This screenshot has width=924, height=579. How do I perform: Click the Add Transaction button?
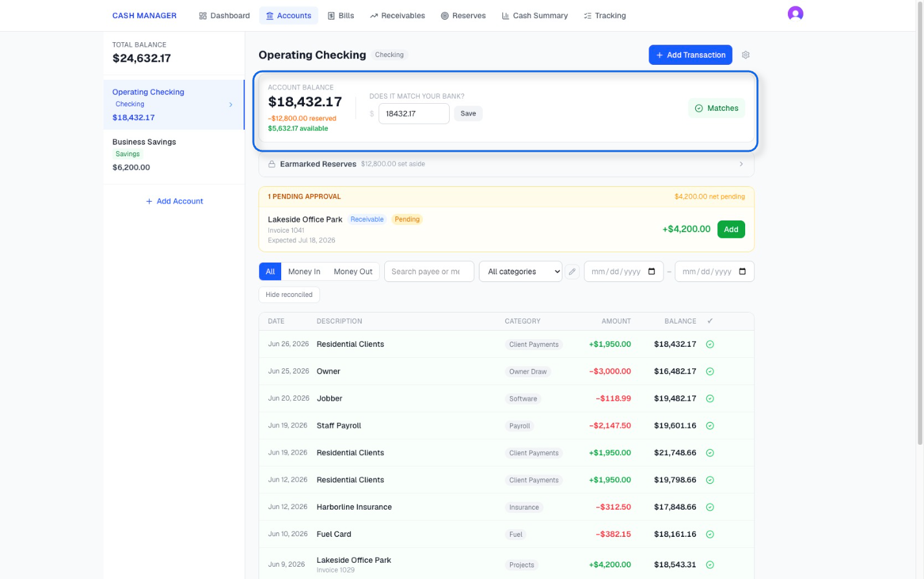coord(691,55)
